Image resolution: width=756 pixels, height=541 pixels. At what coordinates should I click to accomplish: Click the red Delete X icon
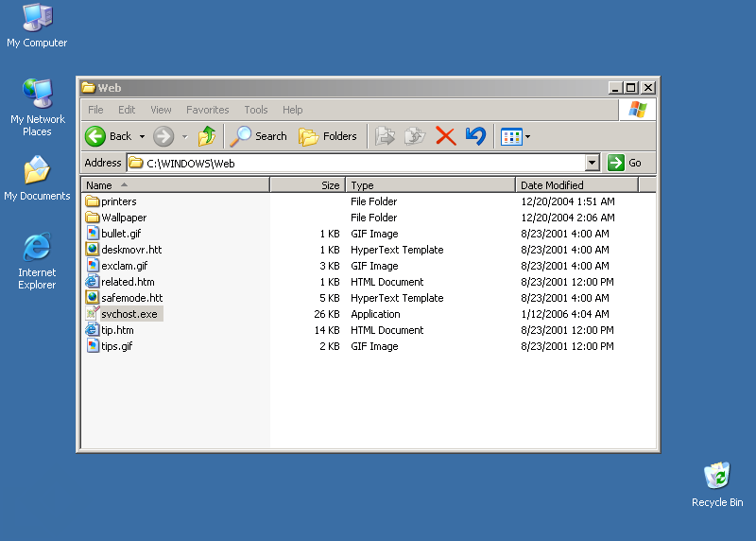445,136
